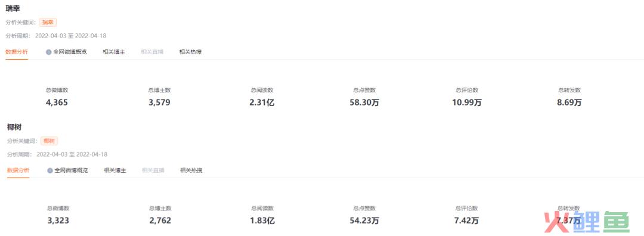644x236 pixels.
Task: Click the info icon beside 全网微博概览 in 椰树 section
Action: coord(49,170)
